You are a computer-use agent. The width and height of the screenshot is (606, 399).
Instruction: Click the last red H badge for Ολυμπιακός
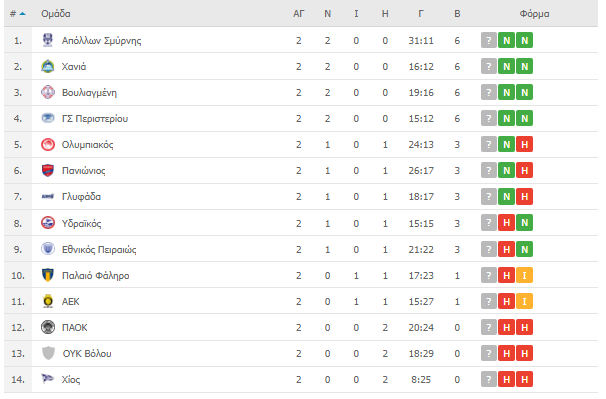tap(524, 145)
